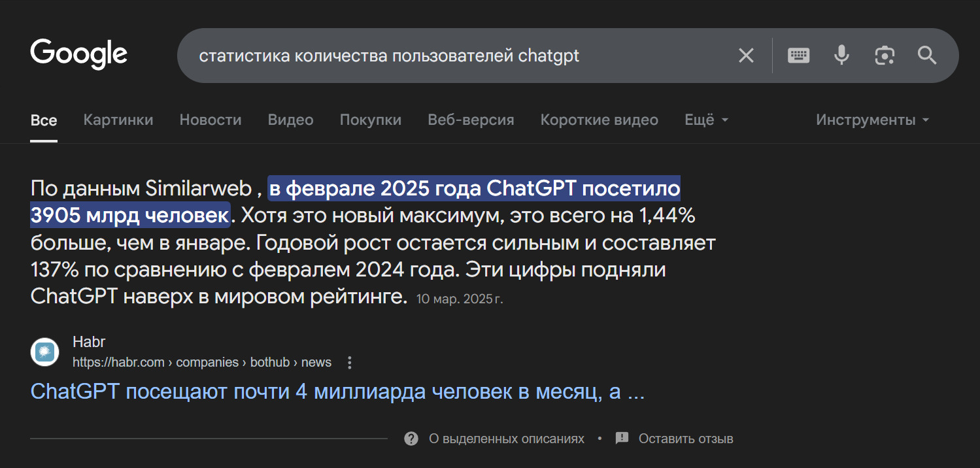Open the on-screen keyboard input tool
The height and width of the screenshot is (468, 980).
point(798,56)
